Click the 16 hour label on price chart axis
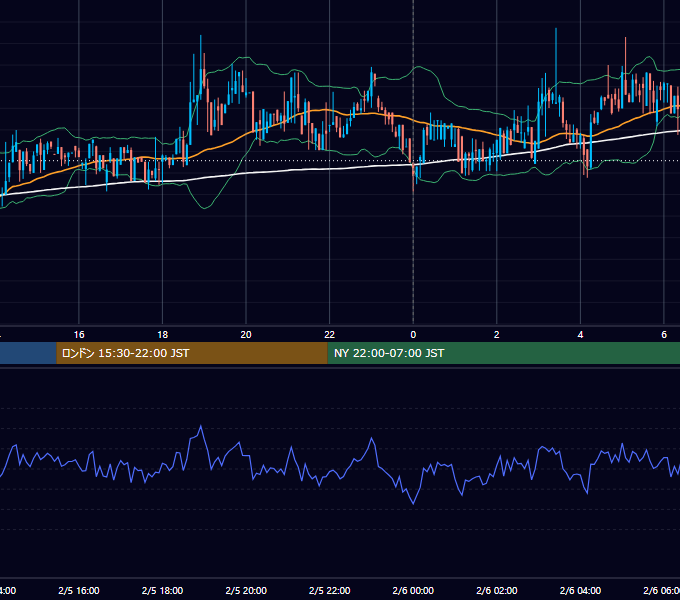The width and height of the screenshot is (680, 600). point(79,335)
